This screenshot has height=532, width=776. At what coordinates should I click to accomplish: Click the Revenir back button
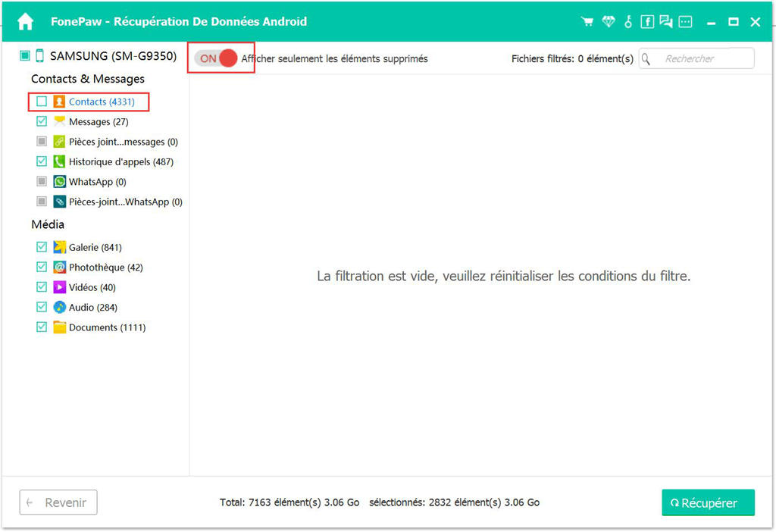[x=58, y=502]
